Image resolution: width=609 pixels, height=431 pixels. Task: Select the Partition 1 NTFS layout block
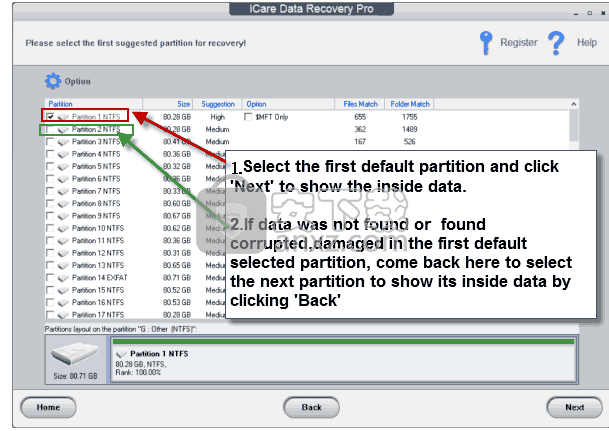tap(343, 360)
